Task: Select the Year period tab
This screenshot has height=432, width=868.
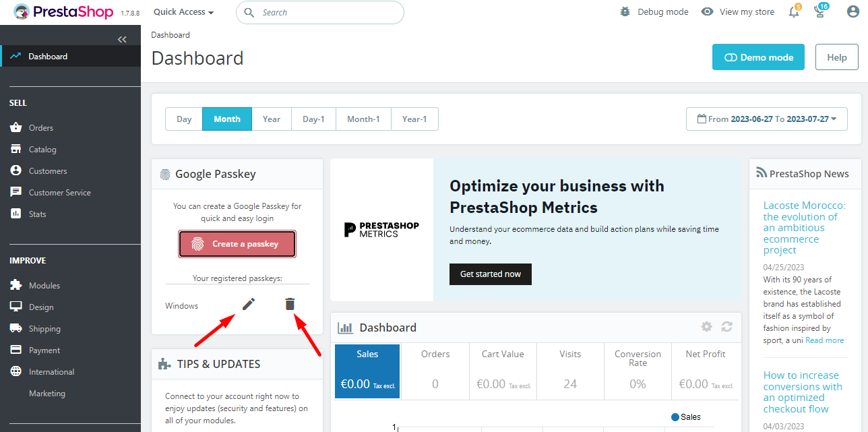Action: click(272, 119)
